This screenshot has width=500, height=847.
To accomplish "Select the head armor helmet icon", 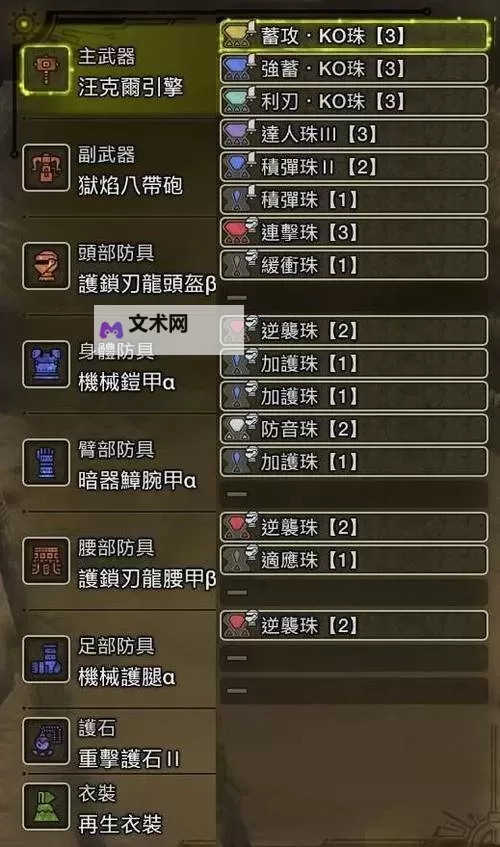I will pyautogui.click(x=46, y=266).
